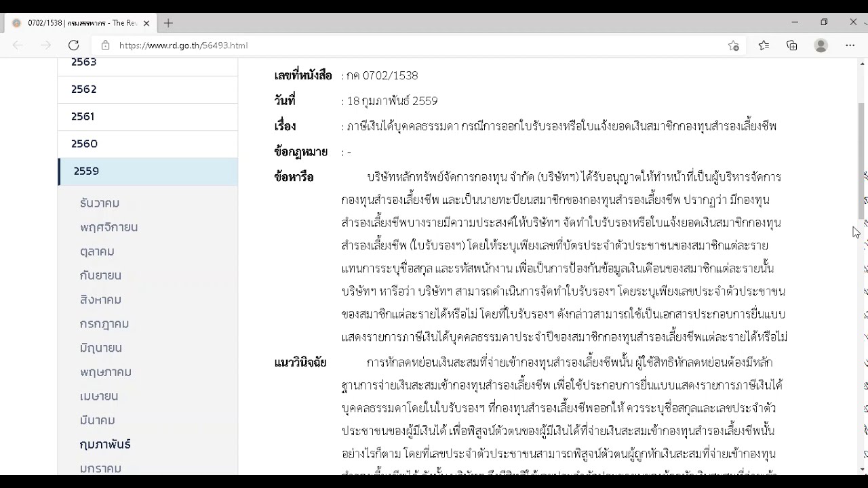The image size is (868, 488).
Task: Click the เลขที่หนังสือ label
Action: click(303, 76)
